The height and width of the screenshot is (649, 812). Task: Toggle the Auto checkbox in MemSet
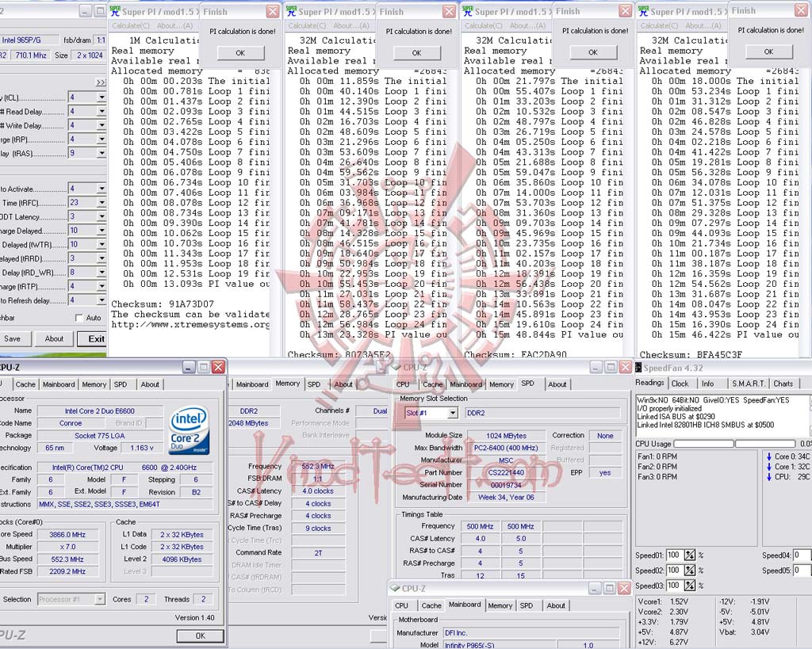tap(79, 318)
